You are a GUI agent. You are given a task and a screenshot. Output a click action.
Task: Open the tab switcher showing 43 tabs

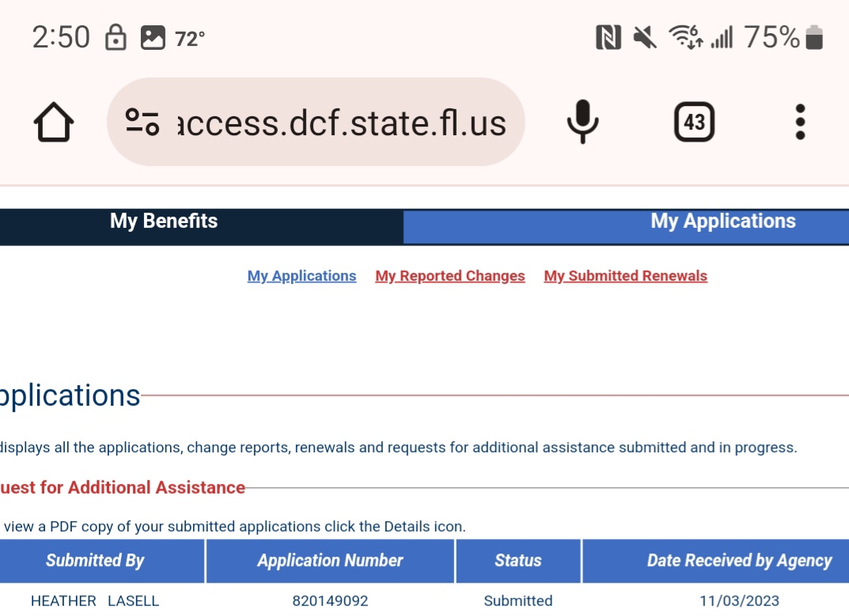(x=694, y=122)
